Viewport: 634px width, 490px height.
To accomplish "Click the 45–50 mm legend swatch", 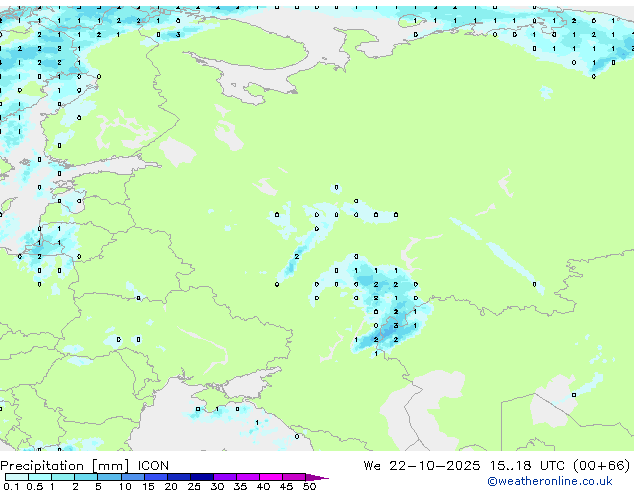I will pyautogui.click(x=294, y=477).
